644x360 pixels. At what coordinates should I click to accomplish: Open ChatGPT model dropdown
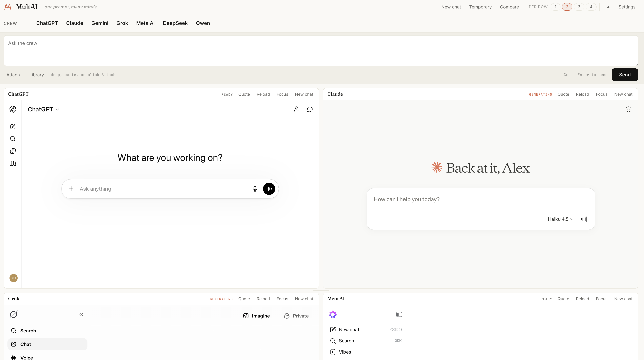(x=44, y=109)
